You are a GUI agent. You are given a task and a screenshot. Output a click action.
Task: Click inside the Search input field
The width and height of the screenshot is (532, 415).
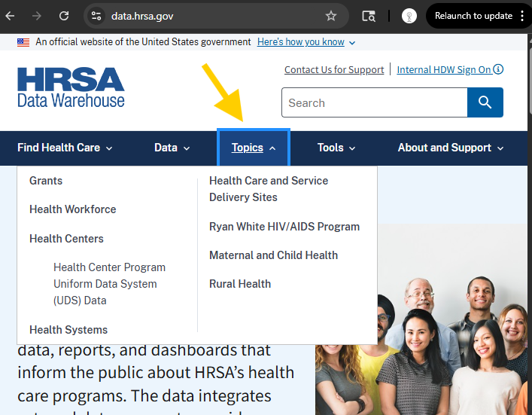(373, 102)
